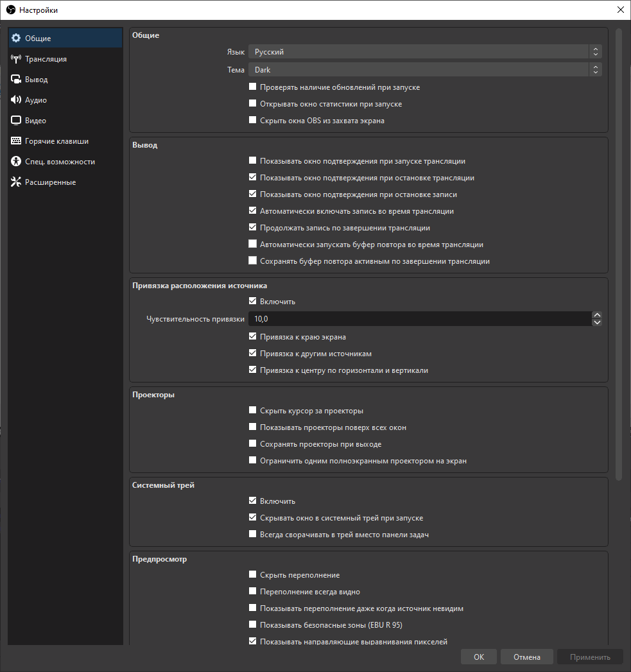This screenshot has width=631, height=672.
Task: Uncheck Скрывать окно в системный трей
Action: [252, 517]
